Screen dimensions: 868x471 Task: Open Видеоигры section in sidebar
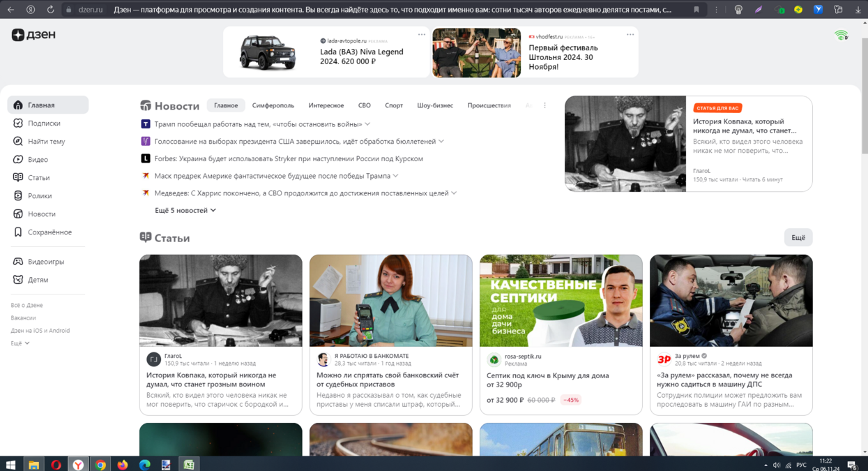[46, 262]
